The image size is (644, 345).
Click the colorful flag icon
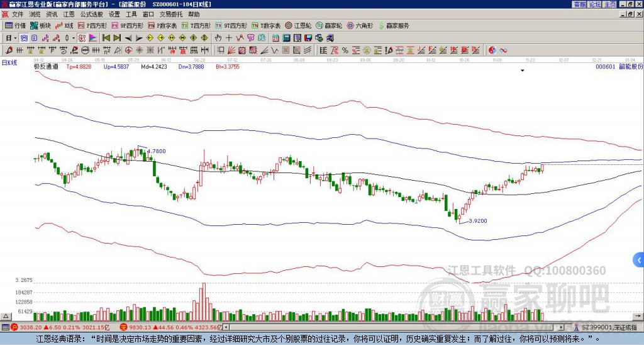[93, 38]
